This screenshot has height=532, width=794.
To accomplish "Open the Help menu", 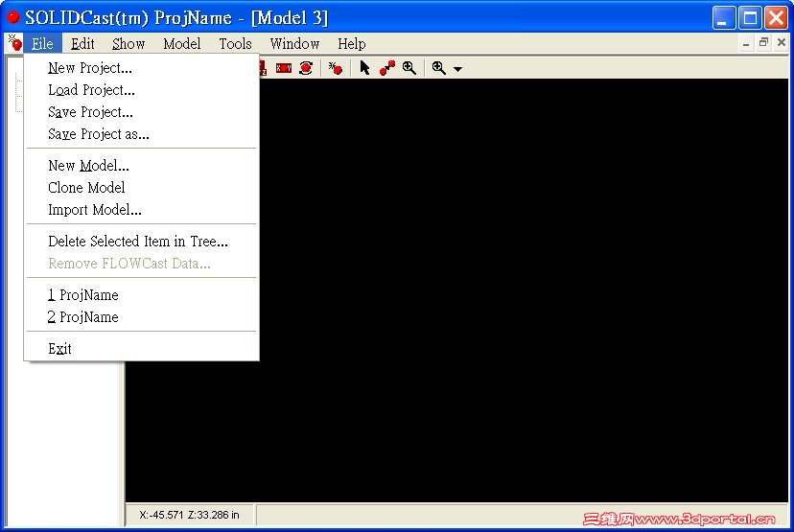I will click(x=351, y=43).
